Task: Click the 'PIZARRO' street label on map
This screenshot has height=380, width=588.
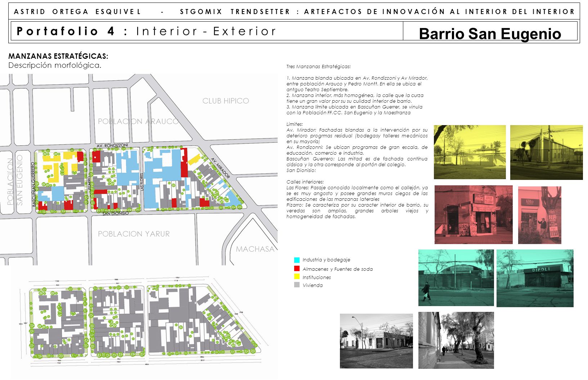Action: pos(90,183)
